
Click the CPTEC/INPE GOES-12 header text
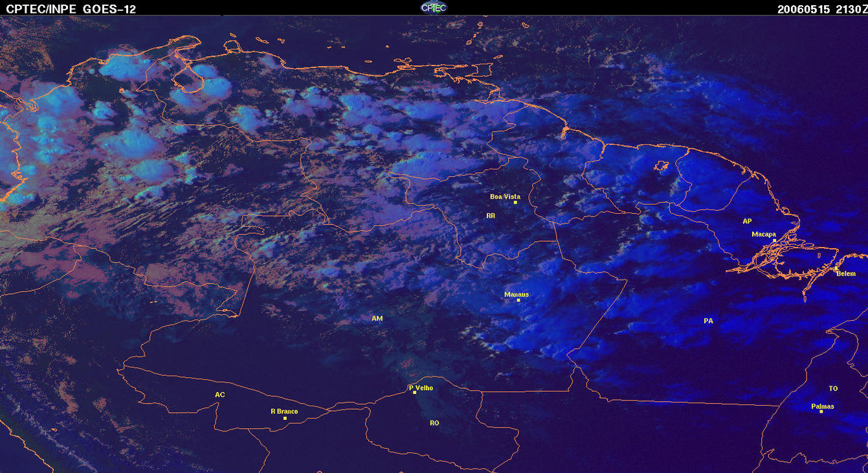pyautogui.click(x=71, y=8)
